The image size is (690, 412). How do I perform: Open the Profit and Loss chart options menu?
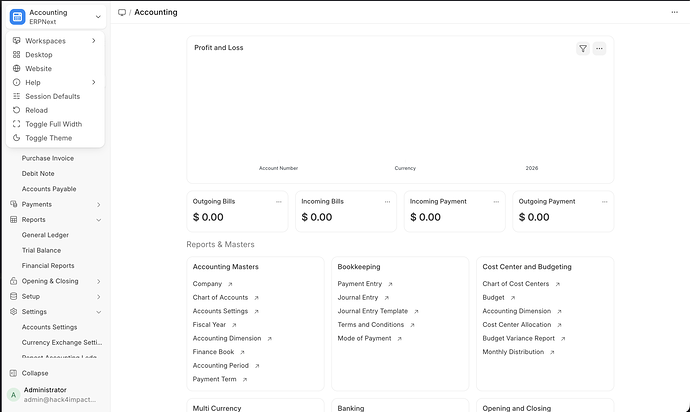pos(599,48)
